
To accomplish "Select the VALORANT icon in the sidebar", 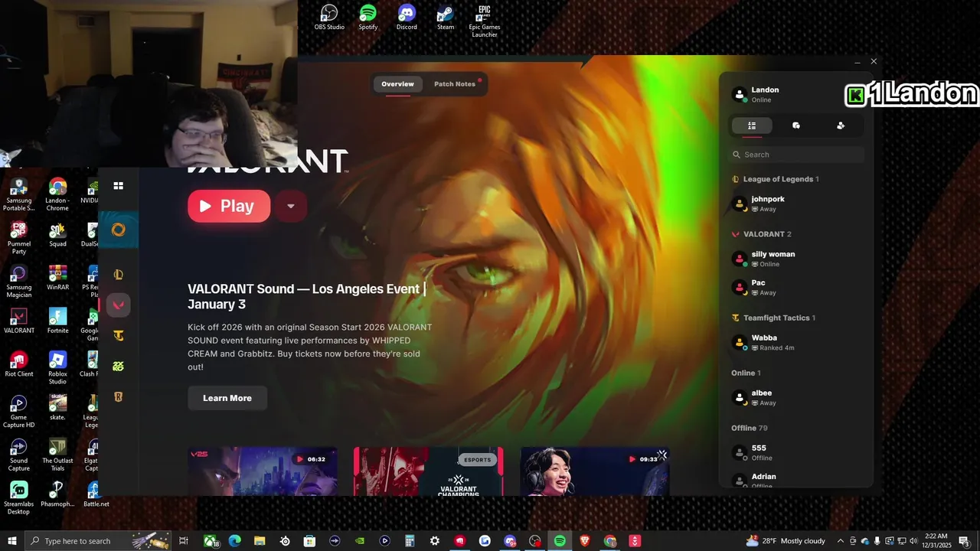I will (x=119, y=305).
